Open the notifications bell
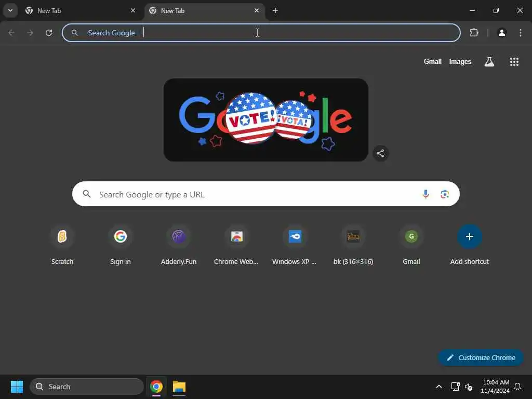This screenshot has width=532, height=399. click(x=517, y=387)
